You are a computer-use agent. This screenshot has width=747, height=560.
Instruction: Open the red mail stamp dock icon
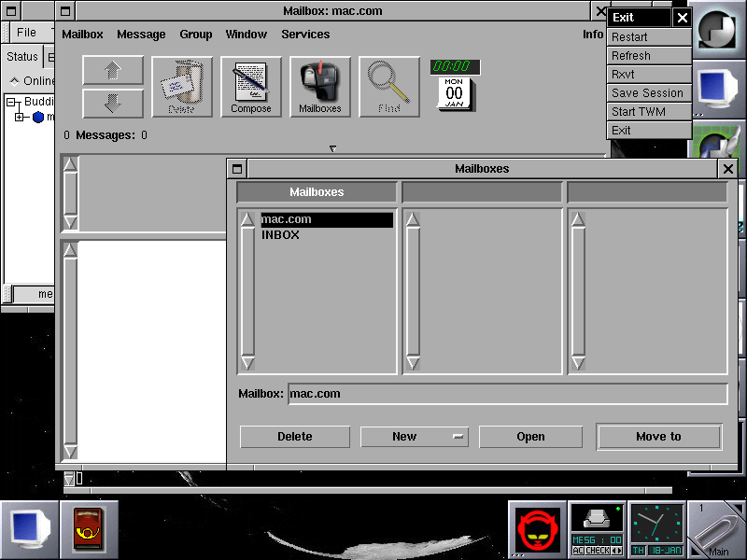point(90,530)
